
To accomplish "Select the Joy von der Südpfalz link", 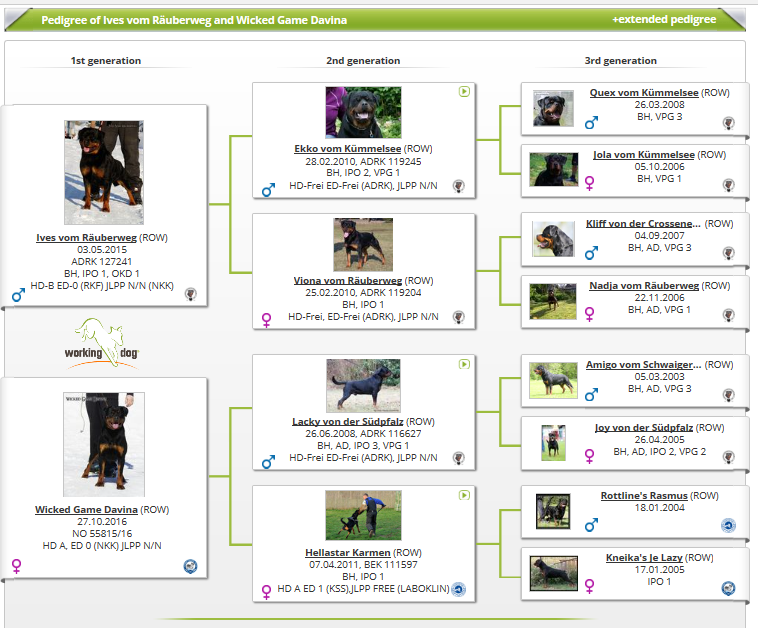I will click(x=644, y=428).
